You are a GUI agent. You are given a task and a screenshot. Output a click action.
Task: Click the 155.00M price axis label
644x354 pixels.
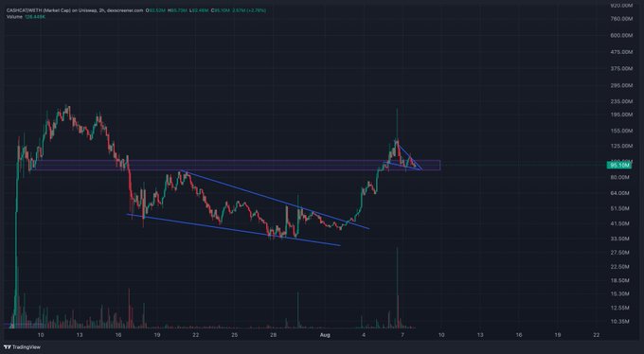pos(621,131)
